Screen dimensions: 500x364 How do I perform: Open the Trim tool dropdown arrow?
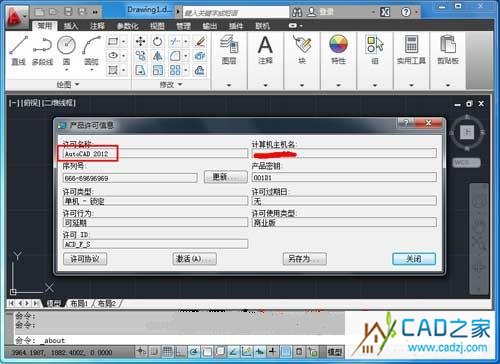(x=186, y=42)
